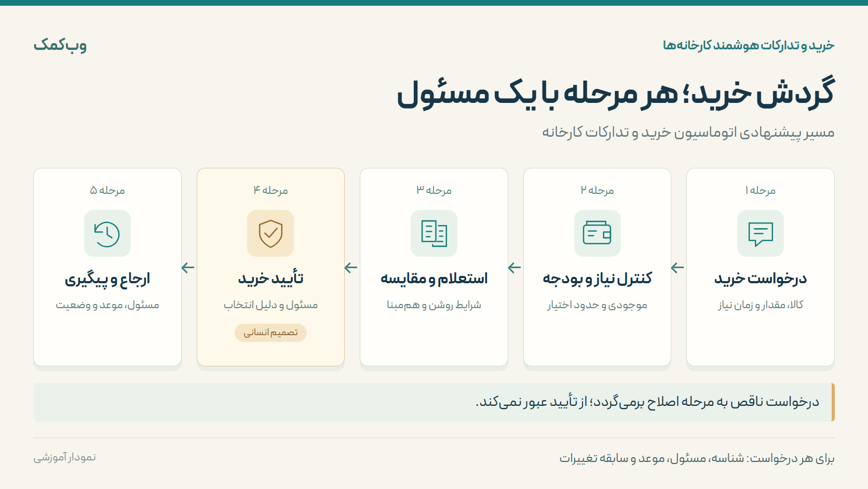Click the speech bubble icon in درخواست خرید card

click(761, 233)
